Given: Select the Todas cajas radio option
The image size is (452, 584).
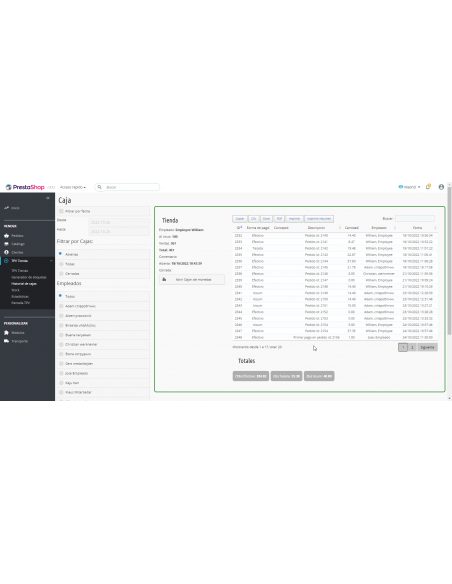Looking at the screenshot, I should [x=61, y=264].
